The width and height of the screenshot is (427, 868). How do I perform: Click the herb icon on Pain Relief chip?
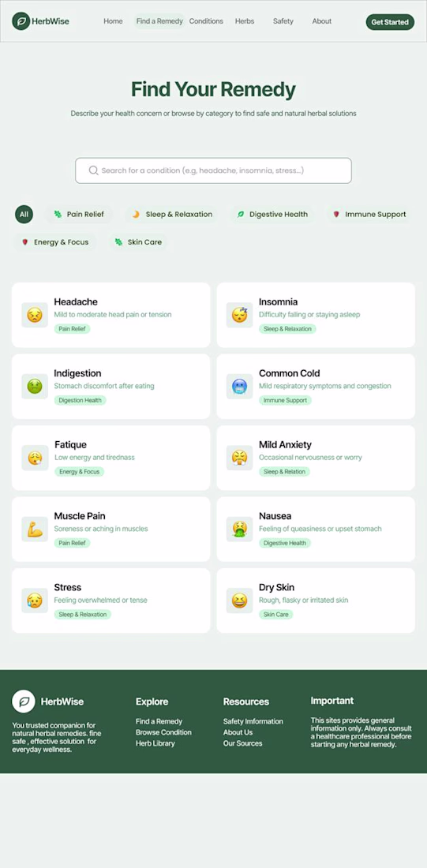(58, 214)
